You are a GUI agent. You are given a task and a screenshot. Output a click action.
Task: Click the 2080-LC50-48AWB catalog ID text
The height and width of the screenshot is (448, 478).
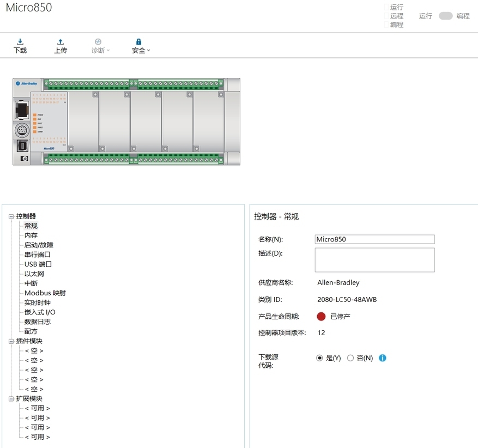click(347, 300)
